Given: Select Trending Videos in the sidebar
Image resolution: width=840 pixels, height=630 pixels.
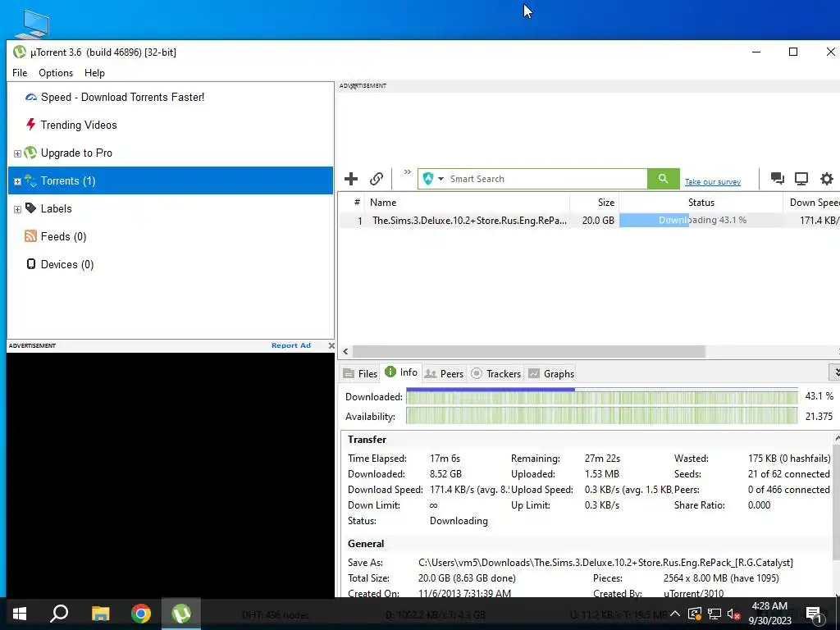Looking at the screenshot, I should pyautogui.click(x=79, y=125).
